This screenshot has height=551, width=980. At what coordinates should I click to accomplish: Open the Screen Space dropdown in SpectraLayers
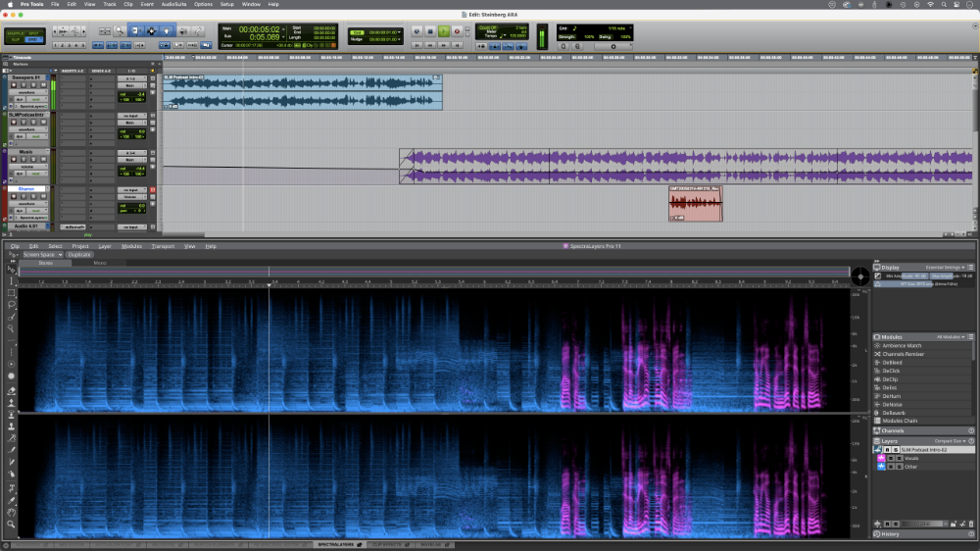coord(42,255)
